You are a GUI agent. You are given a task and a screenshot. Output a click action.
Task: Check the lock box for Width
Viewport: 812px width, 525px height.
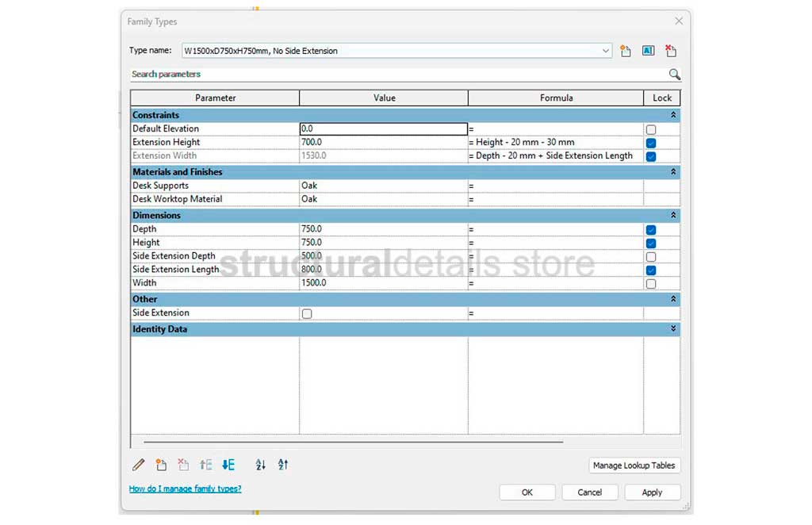[651, 284]
